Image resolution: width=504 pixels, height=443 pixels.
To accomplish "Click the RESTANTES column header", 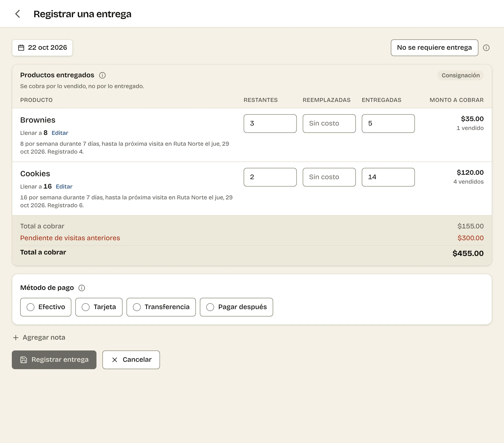I will point(260,100).
